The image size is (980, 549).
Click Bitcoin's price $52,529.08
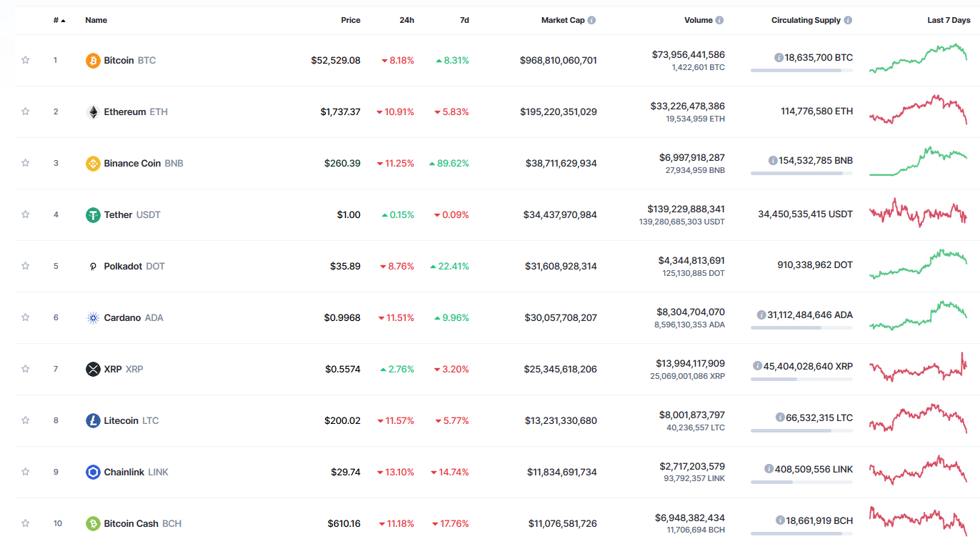click(336, 61)
